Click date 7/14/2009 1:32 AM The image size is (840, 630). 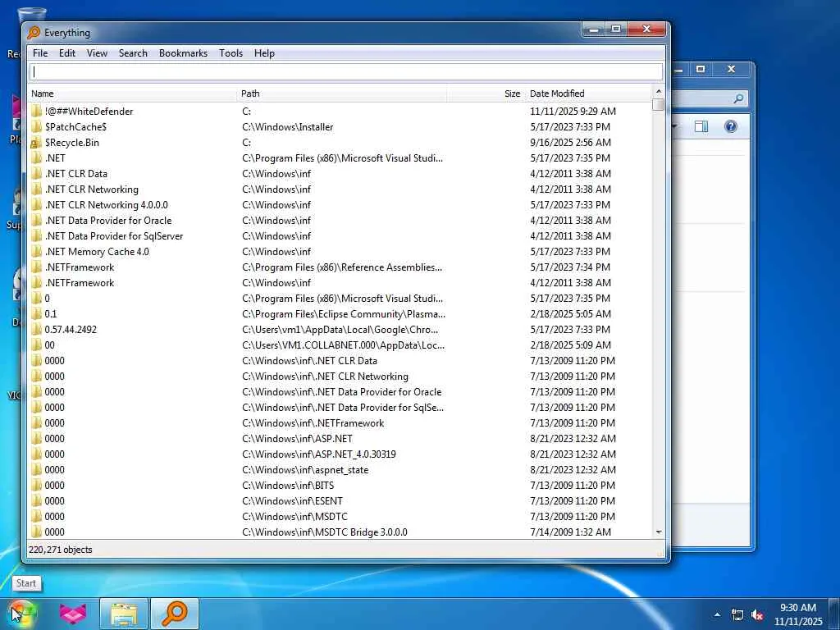(x=571, y=532)
